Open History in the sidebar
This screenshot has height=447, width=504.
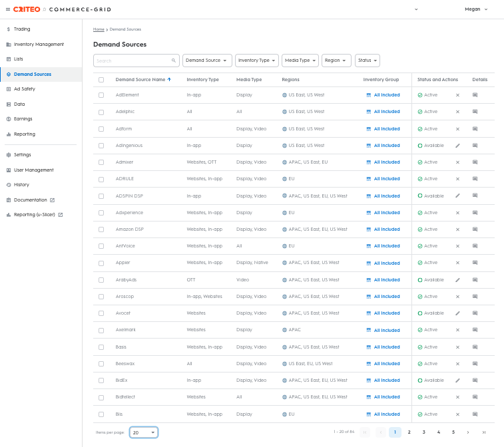21,185
